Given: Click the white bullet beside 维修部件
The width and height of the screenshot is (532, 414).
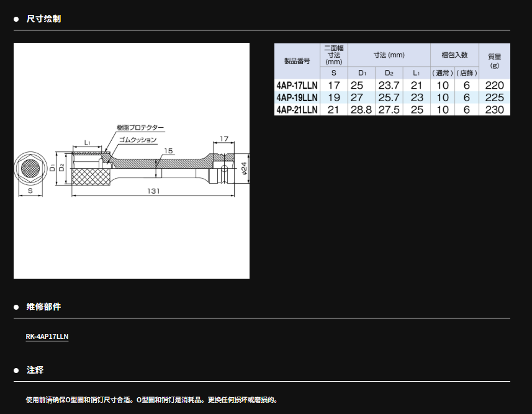Looking at the screenshot, I should tap(17, 307).
